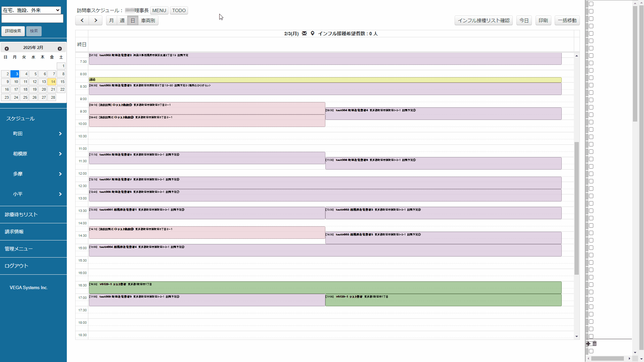Open the TODO button
The width and height of the screenshot is (644, 362).
pos(179,10)
